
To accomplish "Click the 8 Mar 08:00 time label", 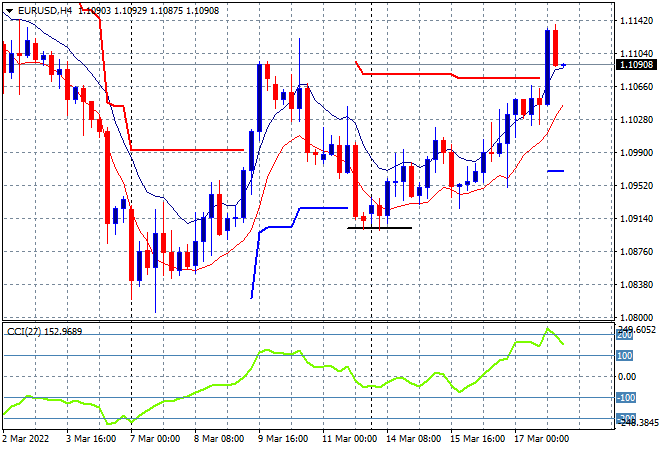I will pyautogui.click(x=219, y=439).
